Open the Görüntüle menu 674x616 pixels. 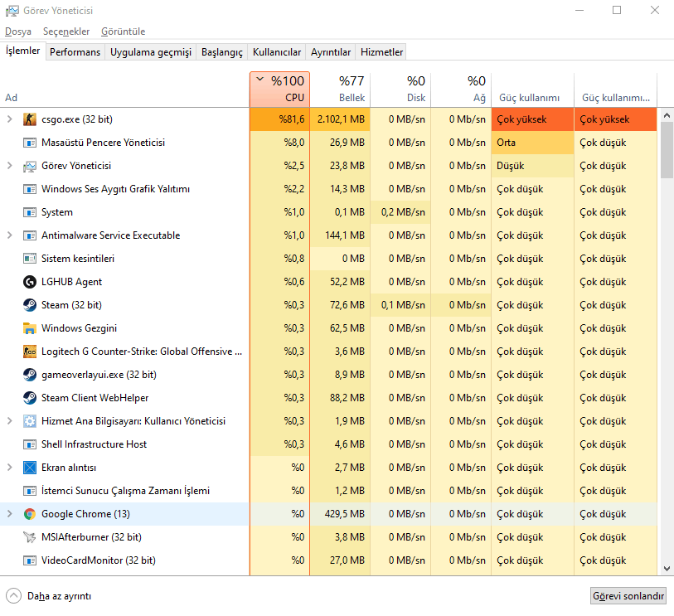pyautogui.click(x=123, y=32)
